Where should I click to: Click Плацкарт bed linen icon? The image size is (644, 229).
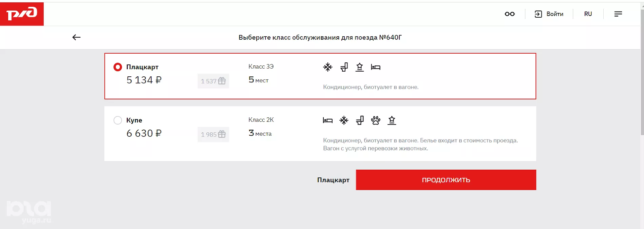click(376, 67)
